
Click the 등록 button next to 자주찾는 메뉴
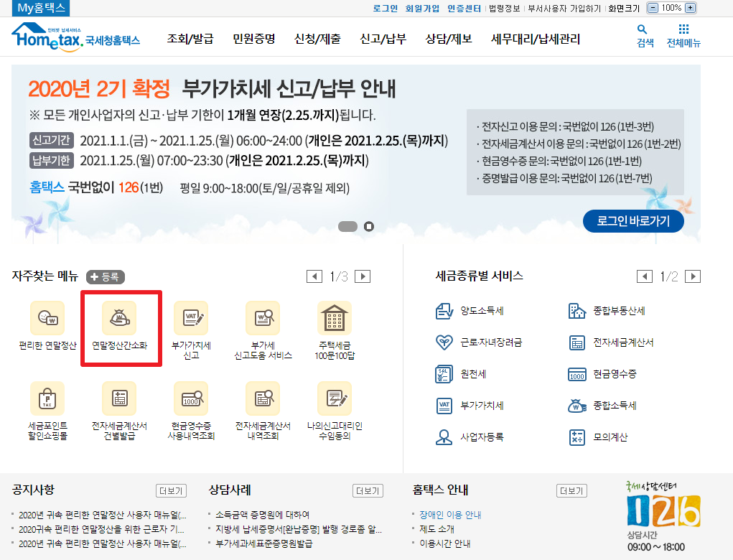pyautogui.click(x=106, y=276)
